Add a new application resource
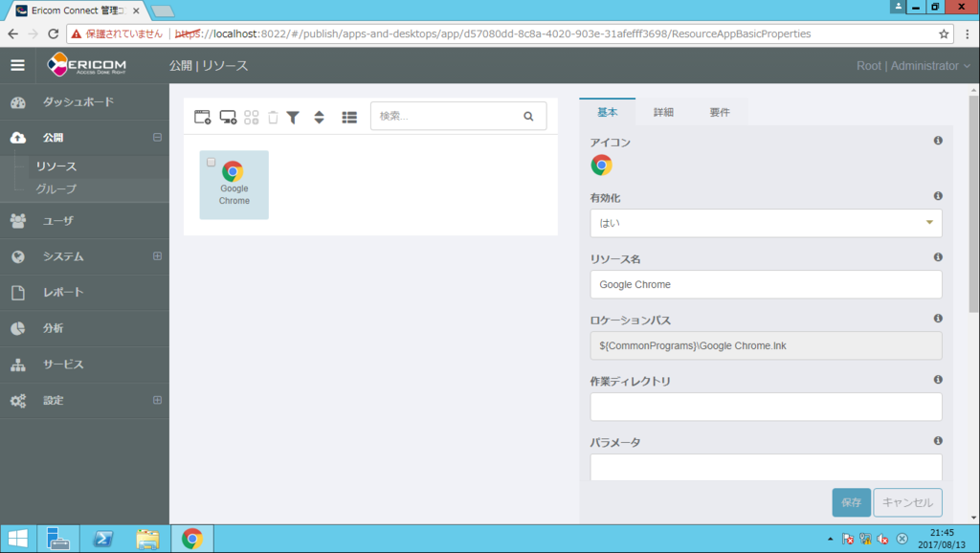The image size is (980, 553). (x=203, y=117)
